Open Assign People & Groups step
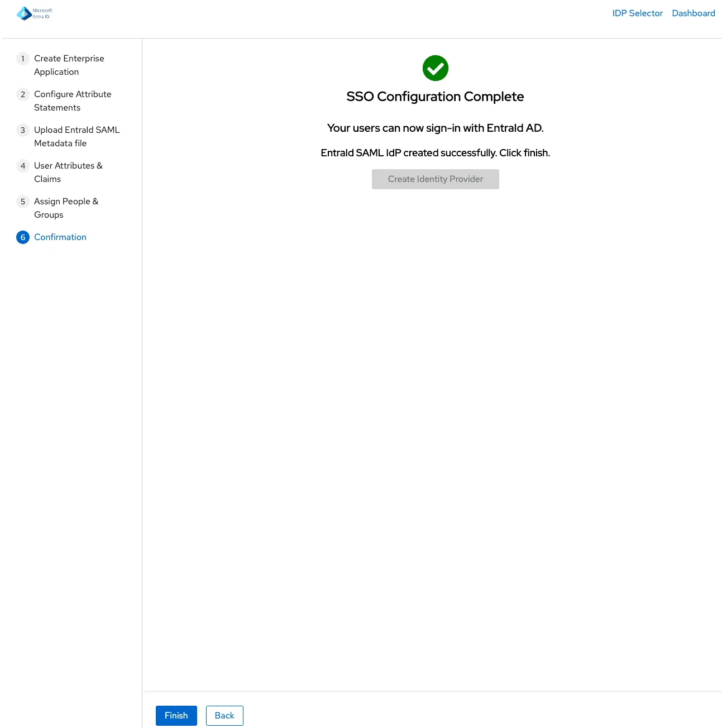 [66, 208]
